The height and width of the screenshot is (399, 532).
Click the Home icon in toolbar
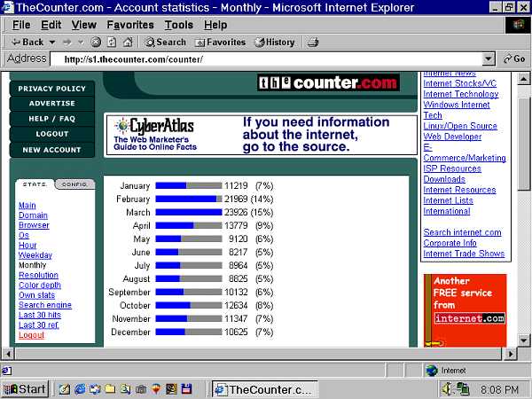(x=128, y=42)
